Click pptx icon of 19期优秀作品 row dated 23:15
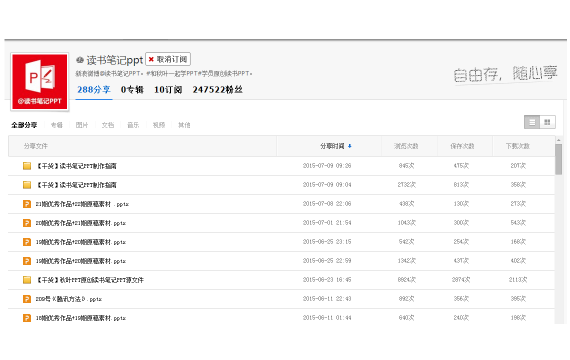 click(x=27, y=242)
